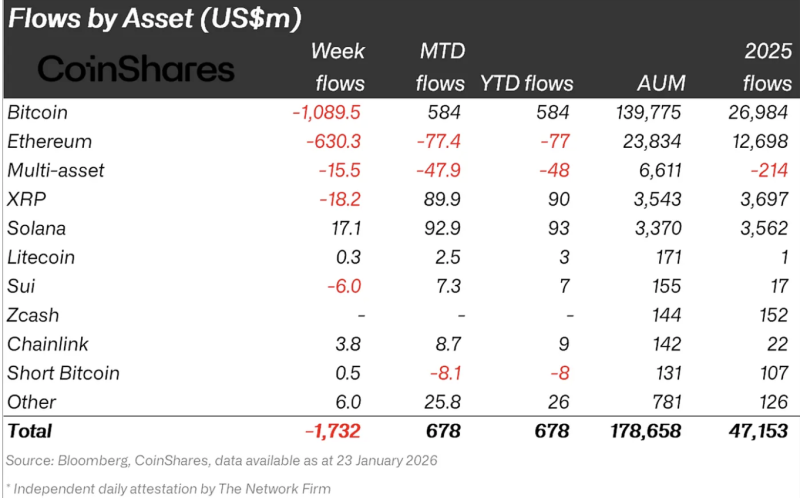Select the Ethereum row label

click(49, 141)
